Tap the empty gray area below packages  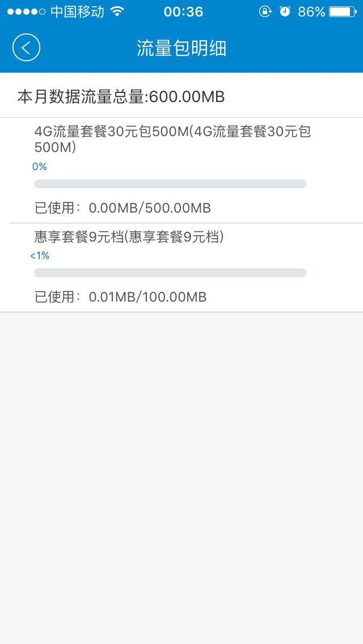point(181,476)
